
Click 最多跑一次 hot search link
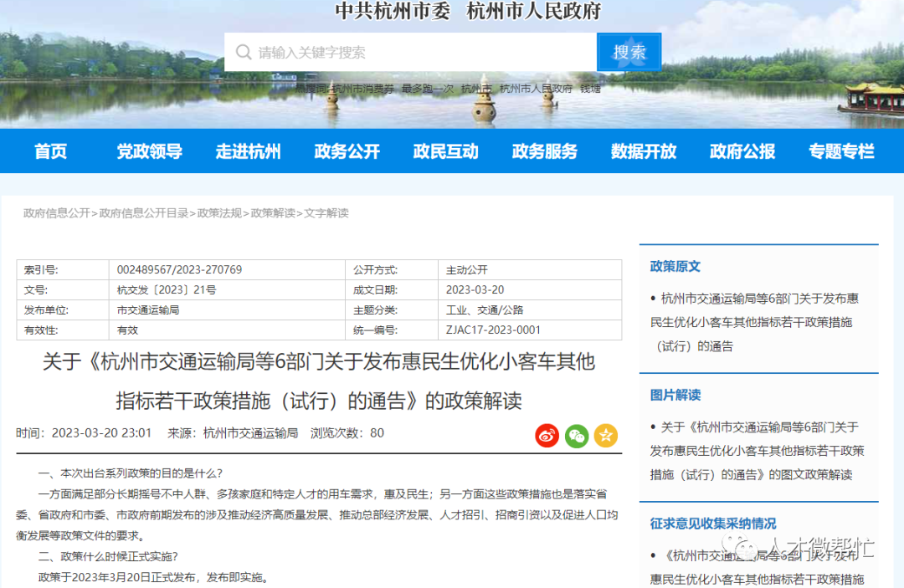429,88
